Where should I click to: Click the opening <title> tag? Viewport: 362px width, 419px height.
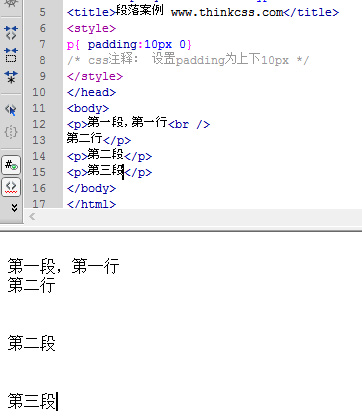[x=91, y=12]
